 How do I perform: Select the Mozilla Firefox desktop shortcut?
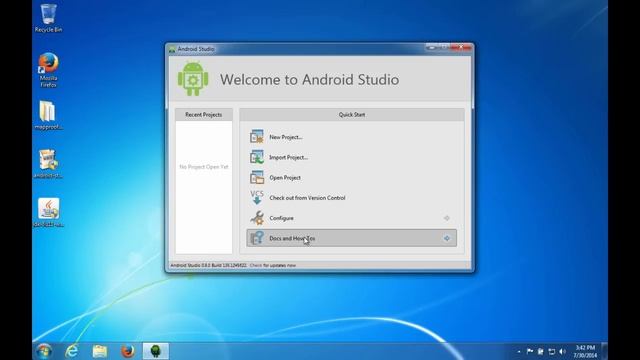(48, 70)
